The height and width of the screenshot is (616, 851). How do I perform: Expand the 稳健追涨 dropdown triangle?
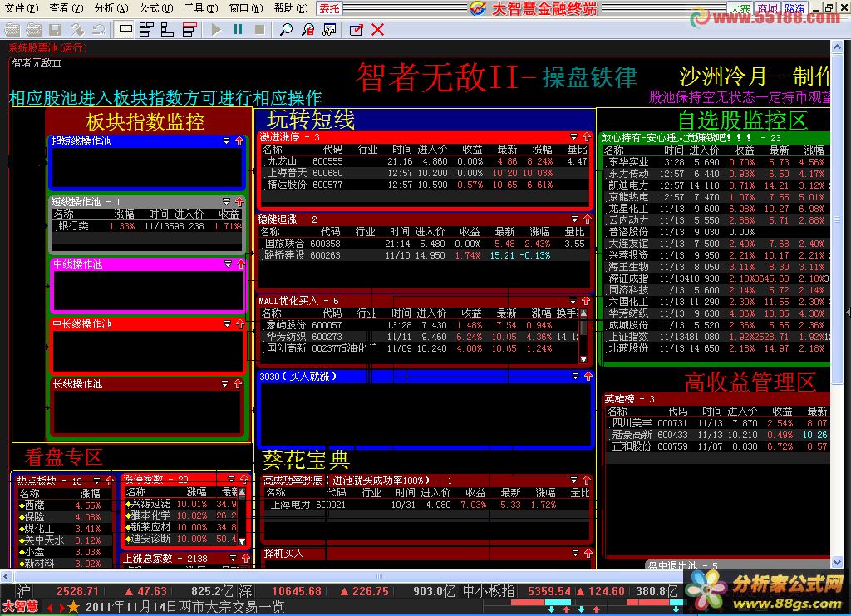point(575,219)
